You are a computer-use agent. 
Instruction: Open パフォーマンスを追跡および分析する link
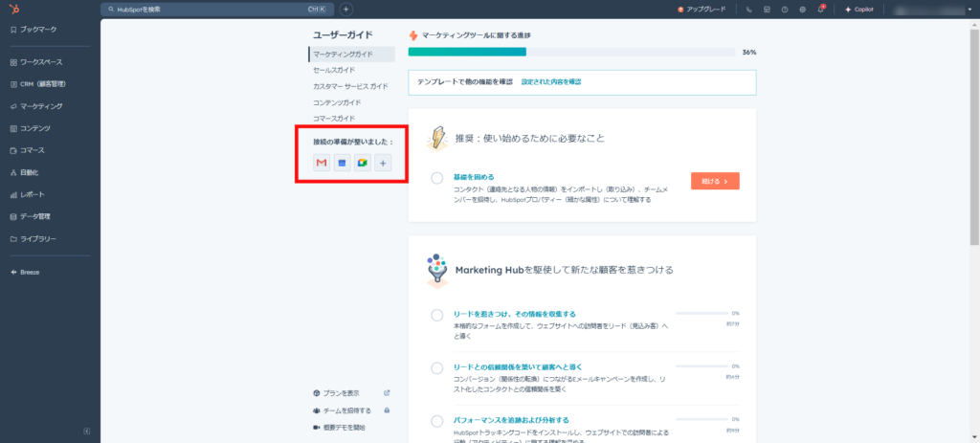coord(511,420)
